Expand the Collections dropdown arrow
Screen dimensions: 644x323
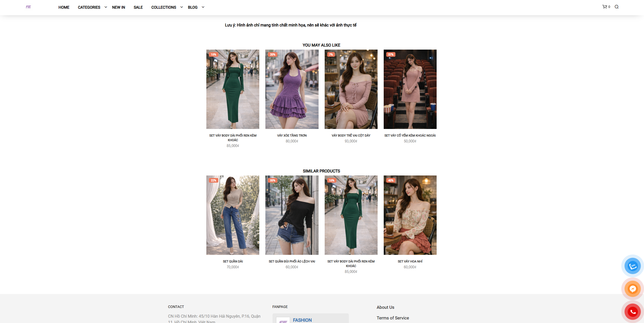181,7
